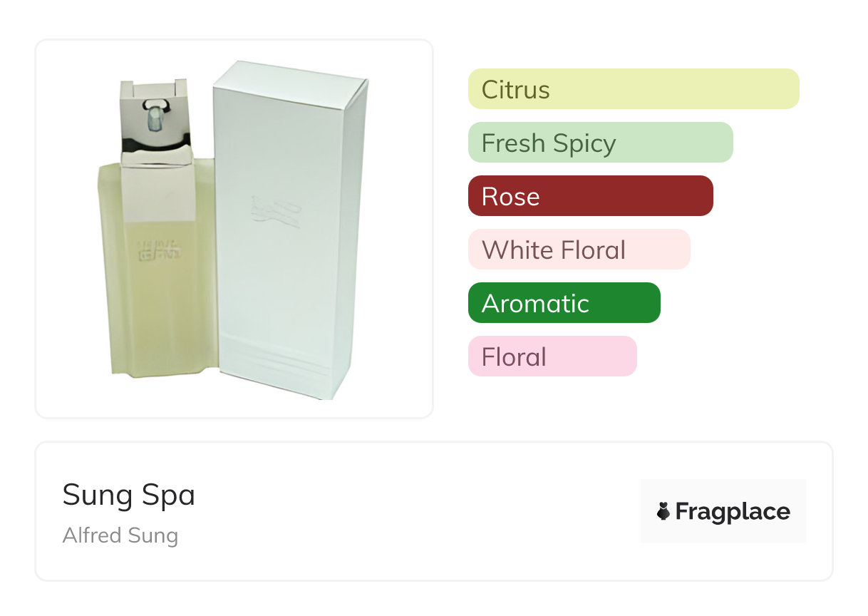Pick the green Aromatic accord bar
The height and width of the screenshot is (616, 868).
pos(564,303)
